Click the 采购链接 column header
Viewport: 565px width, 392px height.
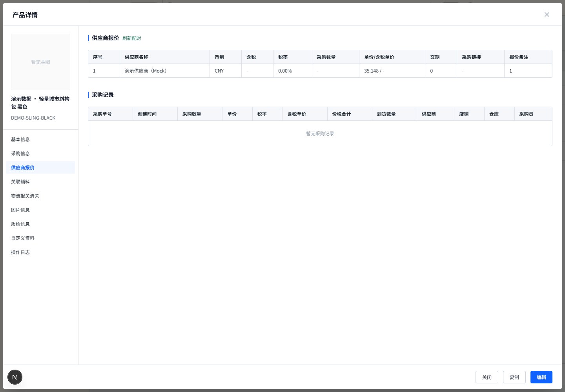(481, 57)
